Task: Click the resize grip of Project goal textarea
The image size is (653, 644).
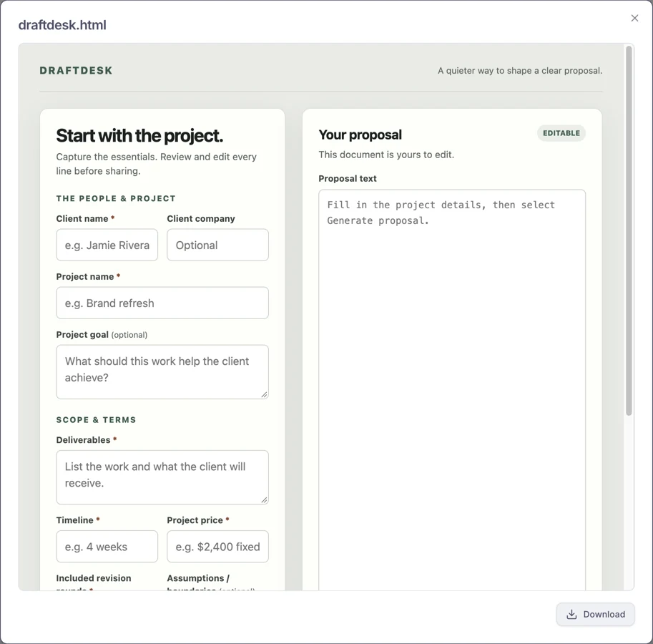Action: pyautogui.click(x=265, y=394)
